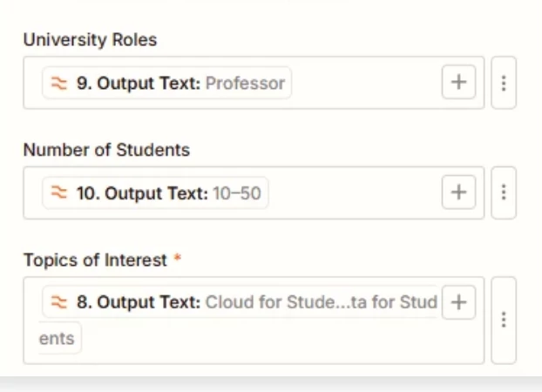Viewport: 542px width, 392px height.
Task: Open the three-dot menu beside Topics of Interest
Action: (504, 321)
